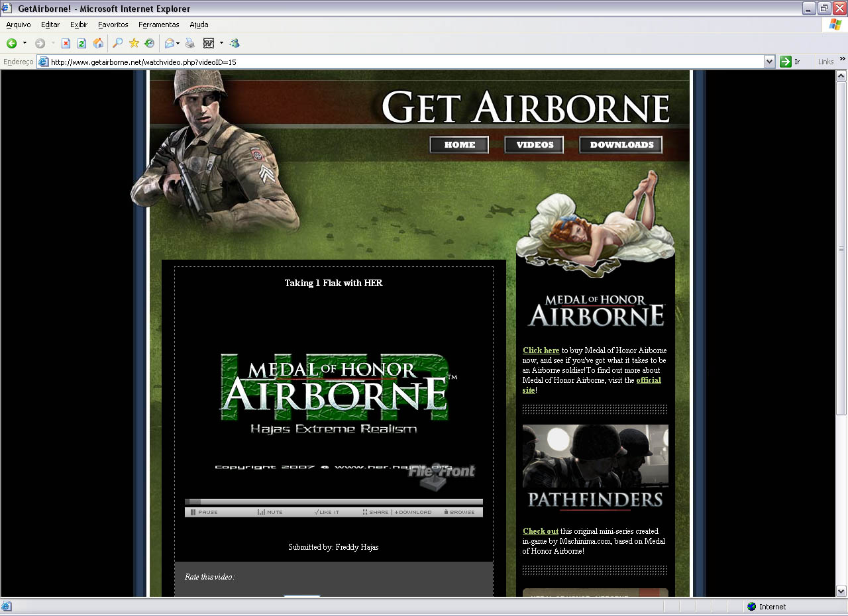The width and height of the screenshot is (848, 616).
Task: Open the History toolbar icon
Action: click(x=150, y=44)
